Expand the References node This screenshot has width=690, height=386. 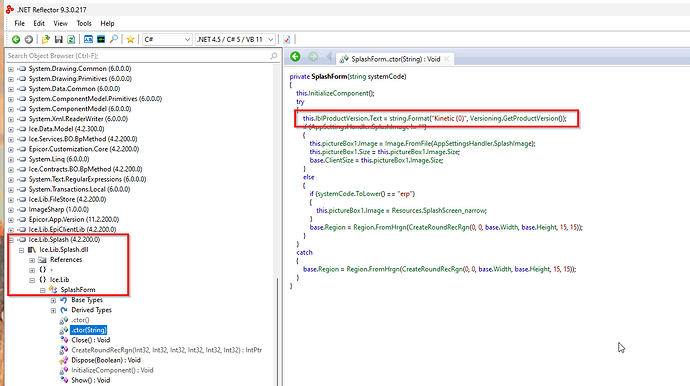(x=32, y=260)
